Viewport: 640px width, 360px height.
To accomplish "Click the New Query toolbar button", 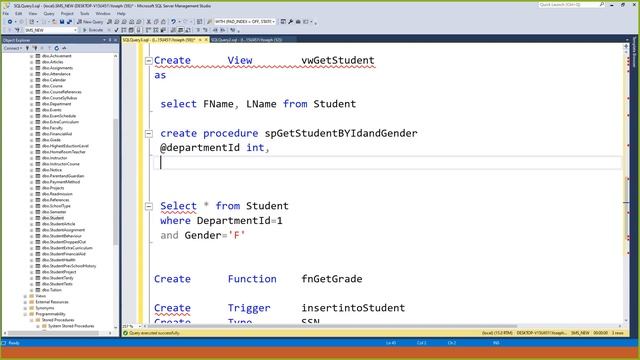I will tap(90, 22).
